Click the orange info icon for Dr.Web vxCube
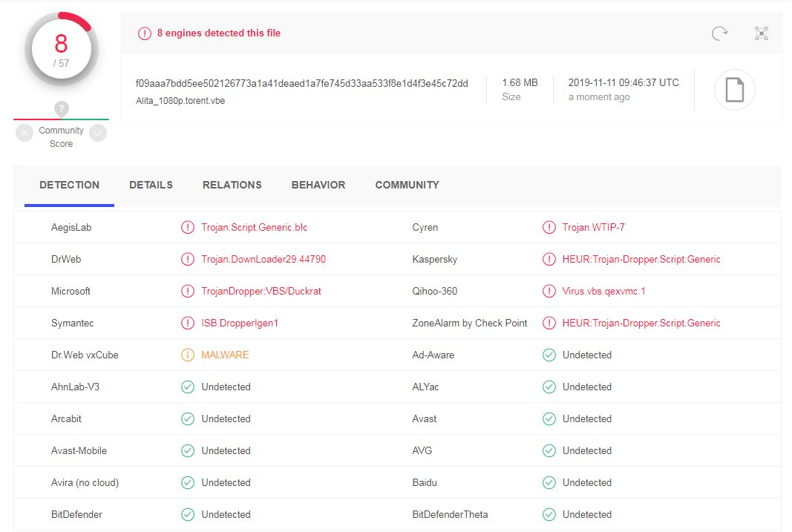This screenshot has width=792, height=532. point(188,355)
